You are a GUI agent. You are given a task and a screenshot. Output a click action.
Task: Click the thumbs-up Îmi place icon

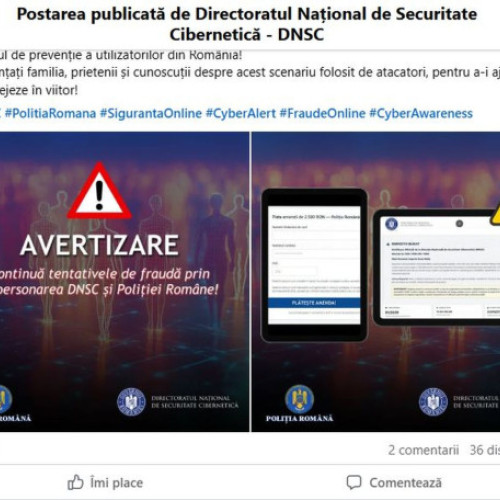click(75, 482)
